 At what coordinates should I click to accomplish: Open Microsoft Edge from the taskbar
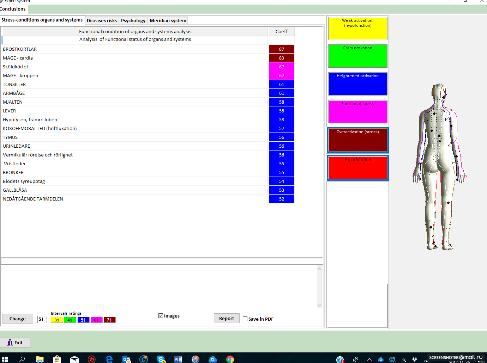(109, 359)
